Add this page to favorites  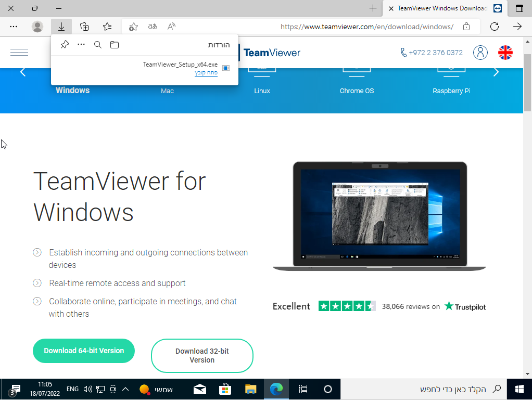(x=133, y=27)
